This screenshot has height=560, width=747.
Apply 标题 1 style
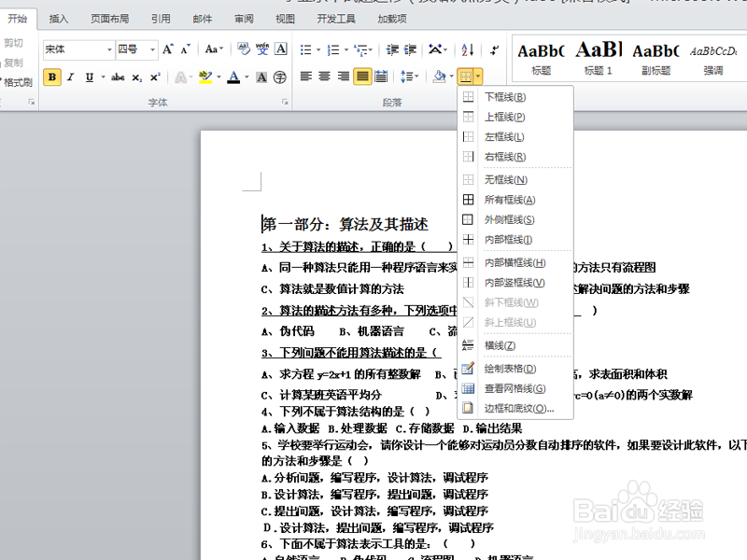(599, 58)
